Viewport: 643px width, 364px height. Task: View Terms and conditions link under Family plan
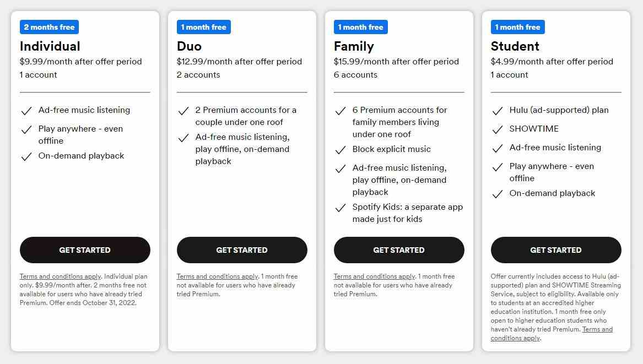pos(375,276)
